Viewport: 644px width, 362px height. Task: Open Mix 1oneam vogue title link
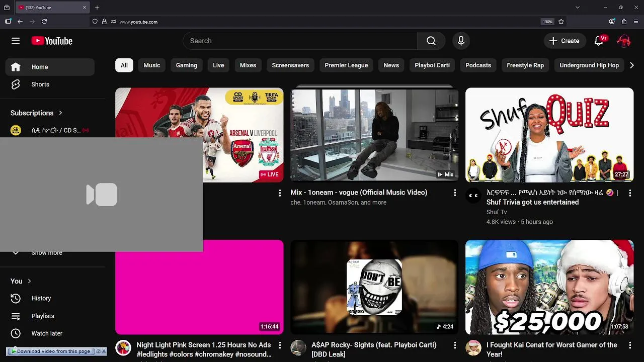359,193
